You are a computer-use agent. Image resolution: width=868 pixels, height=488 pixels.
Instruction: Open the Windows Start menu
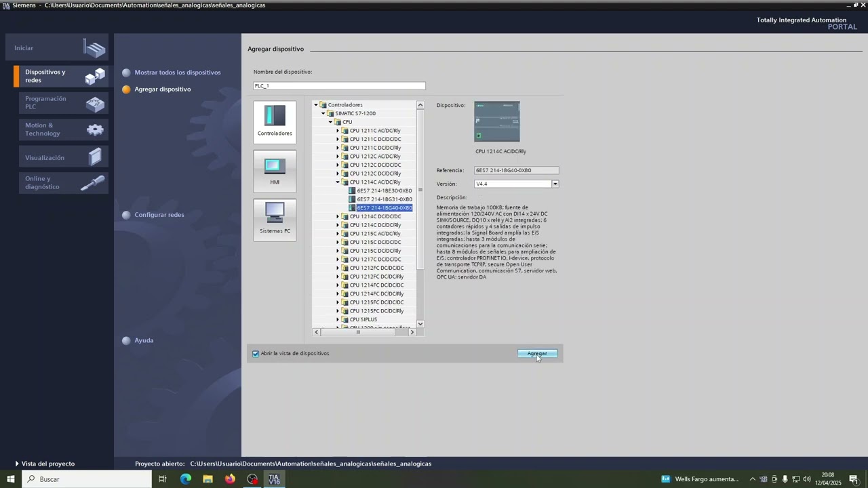click(10, 479)
